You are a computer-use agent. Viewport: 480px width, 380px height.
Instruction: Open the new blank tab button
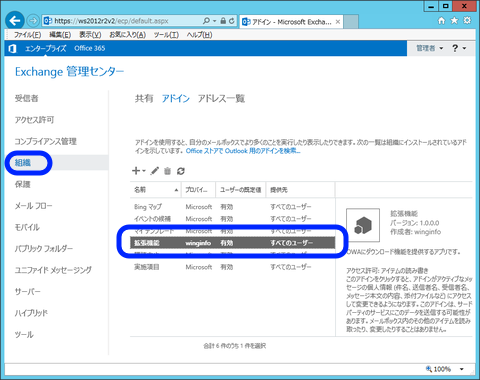tap(351, 22)
